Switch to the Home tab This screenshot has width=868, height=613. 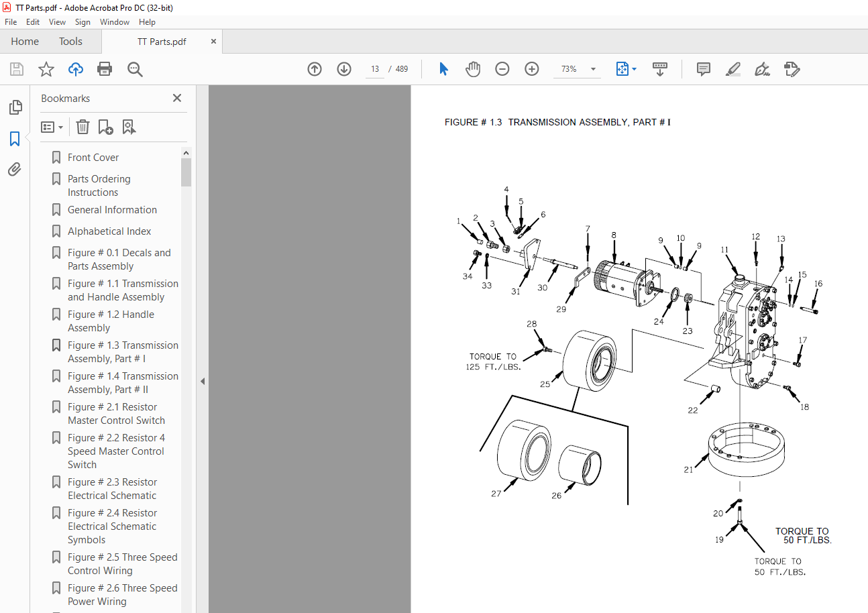click(x=25, y=42)
